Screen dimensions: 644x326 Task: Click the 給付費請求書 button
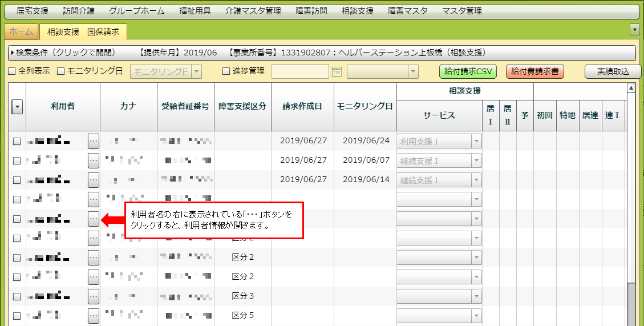click(x=534, y=71)
